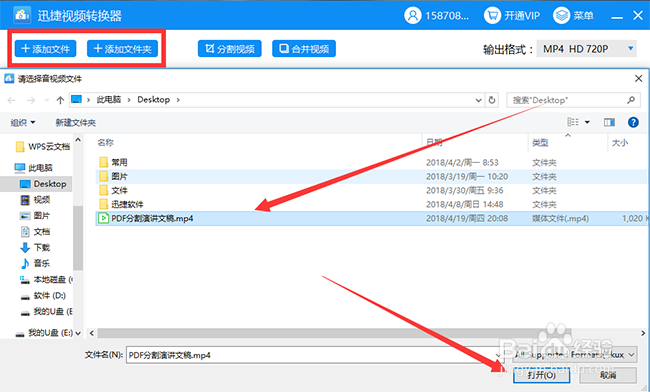Viewport: 650px width, 392px height.
Task: Click type cell 媒体文件(.mp4)
Action: 560,218
